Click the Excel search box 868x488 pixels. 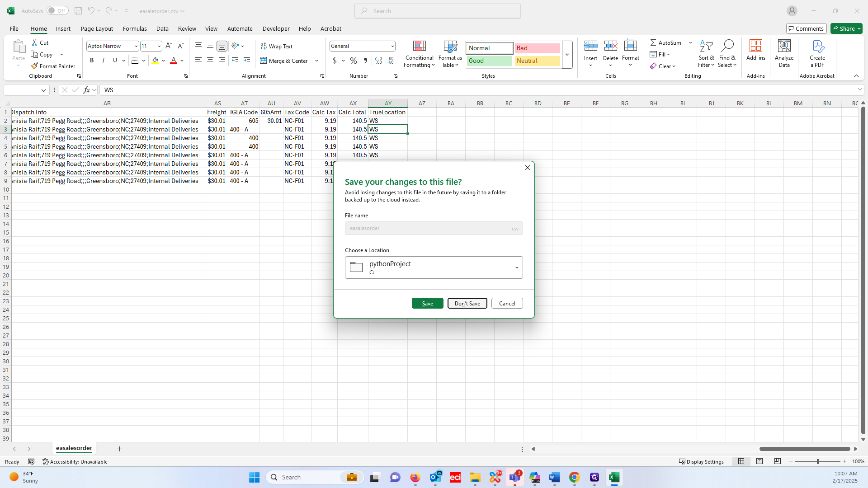pos(438,11)
